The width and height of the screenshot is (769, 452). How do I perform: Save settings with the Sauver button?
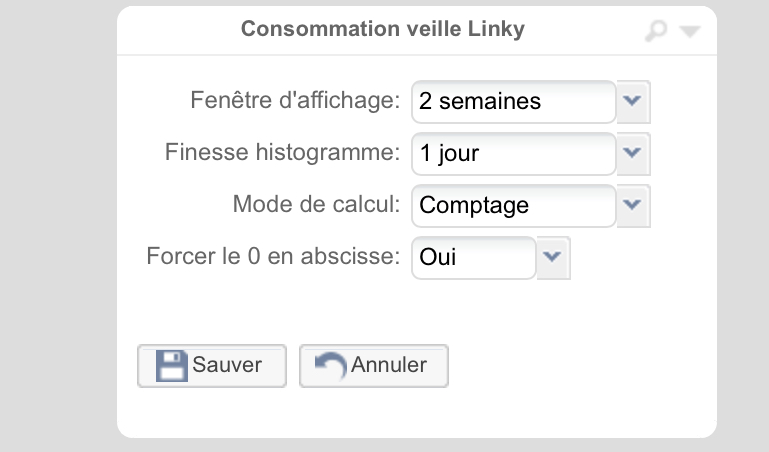(212, 366)
